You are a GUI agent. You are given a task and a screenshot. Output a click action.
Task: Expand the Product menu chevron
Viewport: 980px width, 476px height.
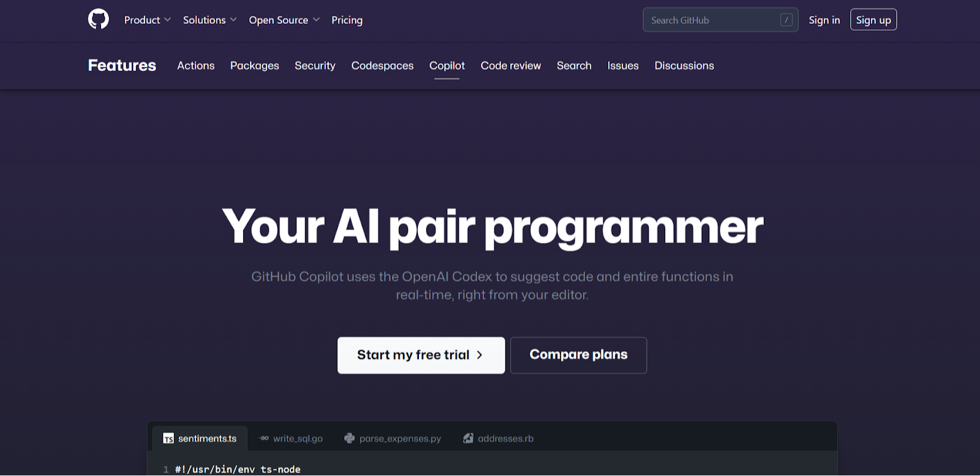point(167,20)
